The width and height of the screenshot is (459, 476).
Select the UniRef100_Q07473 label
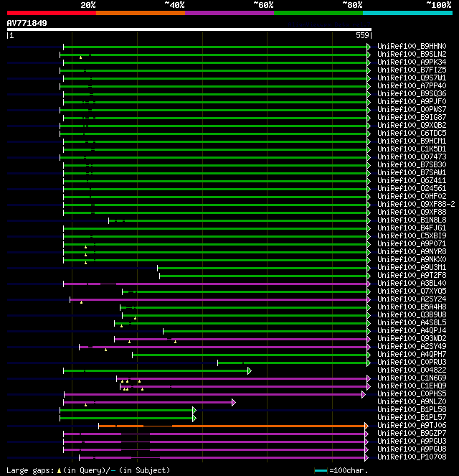tap(412, 157)
